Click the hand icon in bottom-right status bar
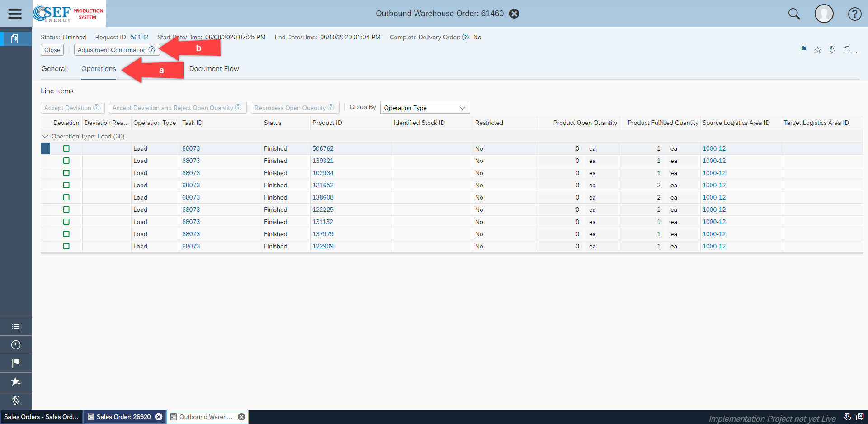 pyautogui.click(x=848, y=417)
